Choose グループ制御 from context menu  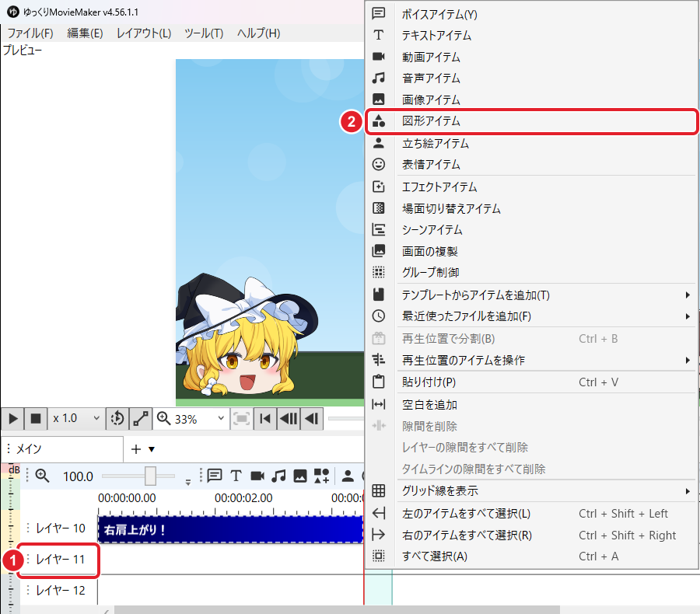click(x=531, y=272)
